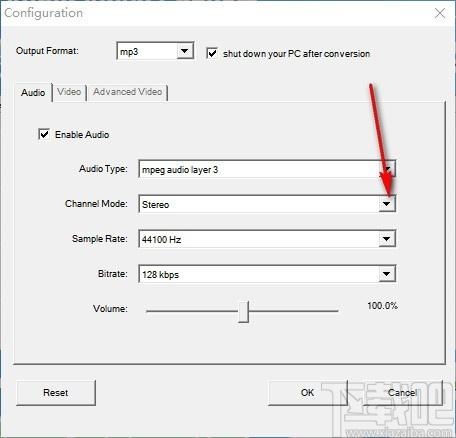Viewport: 456px width, 438px height.
Task: Click the Cancel button
Action: click(403, 393)
